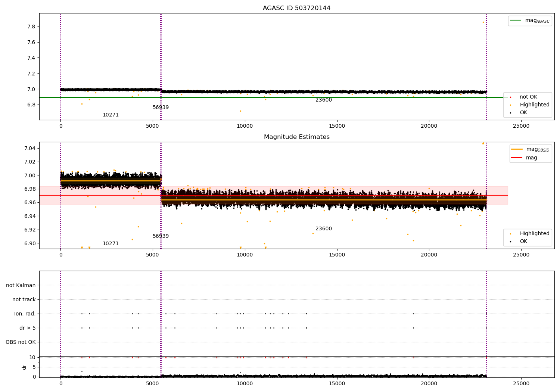Select the mag AGASC legend entry in top panel
The height and width of the screenshot is (392, 560).
(x=530, y=21)
